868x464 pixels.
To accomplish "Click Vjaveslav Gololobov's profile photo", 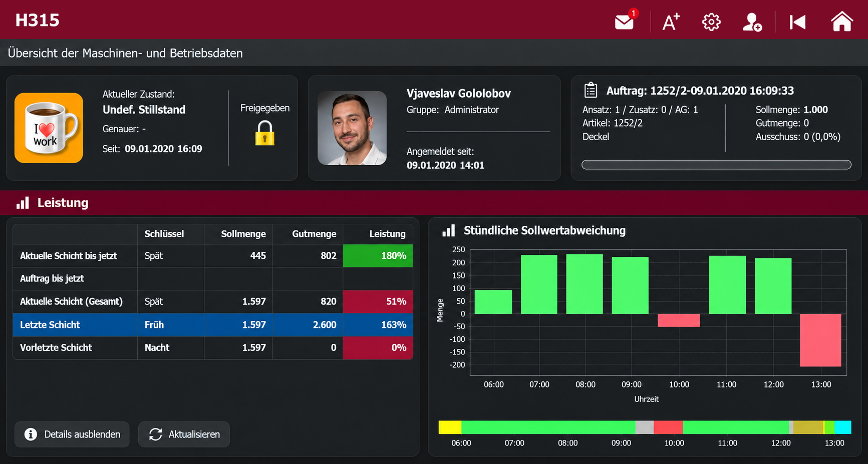I will click(352, 128).
